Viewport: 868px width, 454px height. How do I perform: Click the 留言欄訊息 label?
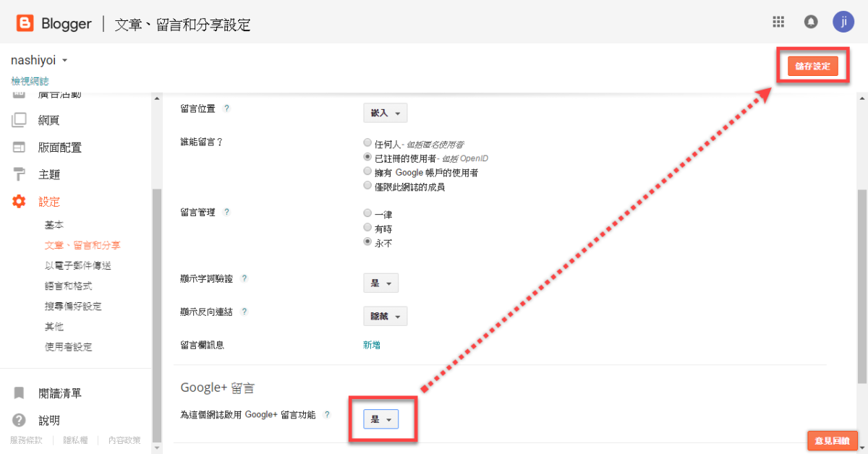coord(202,346)
